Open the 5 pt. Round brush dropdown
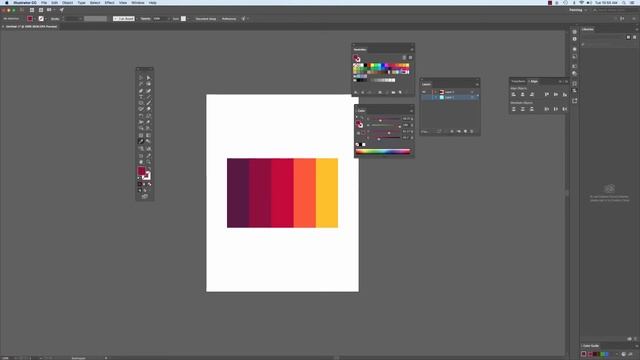 coord(136,19)
